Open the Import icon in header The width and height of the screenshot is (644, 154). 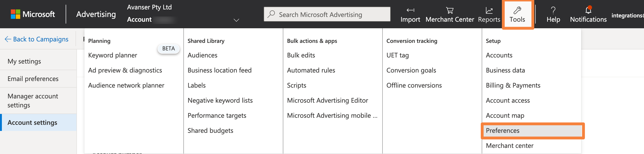point(410,10)
